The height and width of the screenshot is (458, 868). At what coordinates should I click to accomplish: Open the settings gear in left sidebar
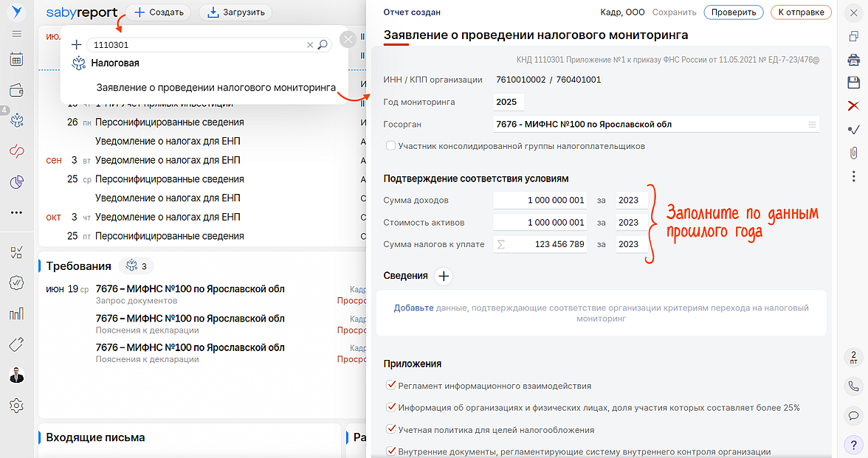pos(16,405)
